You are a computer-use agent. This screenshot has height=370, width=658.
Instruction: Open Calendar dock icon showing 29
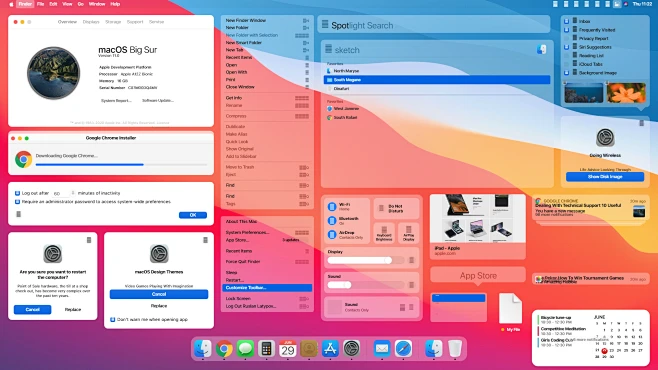287,349
